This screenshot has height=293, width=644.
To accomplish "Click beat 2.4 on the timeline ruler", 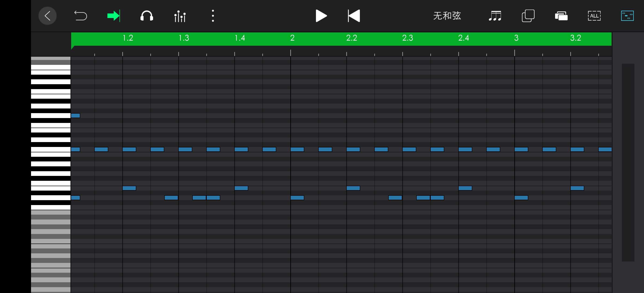I will 463,38.
